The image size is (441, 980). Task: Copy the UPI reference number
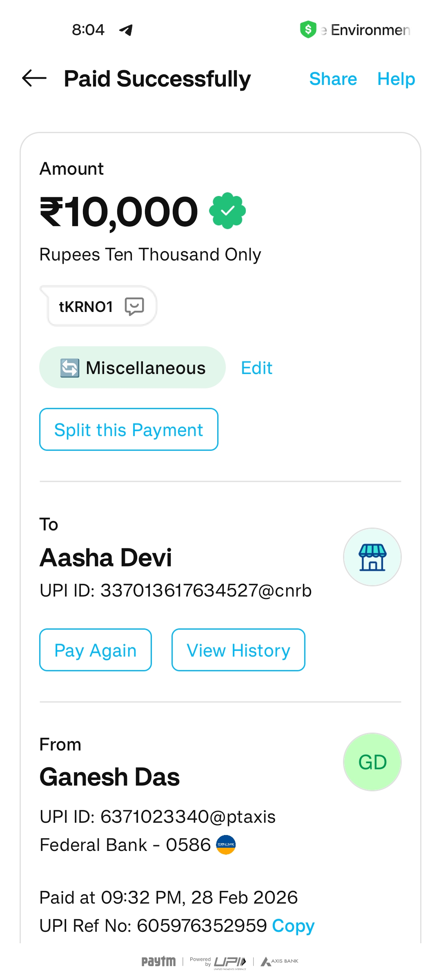(293, 926)
